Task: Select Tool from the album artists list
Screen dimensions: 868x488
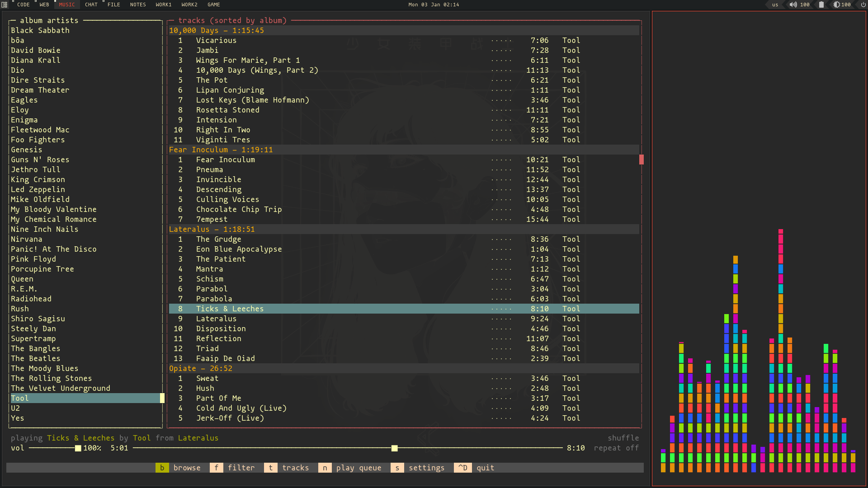Action: point(20,398)
